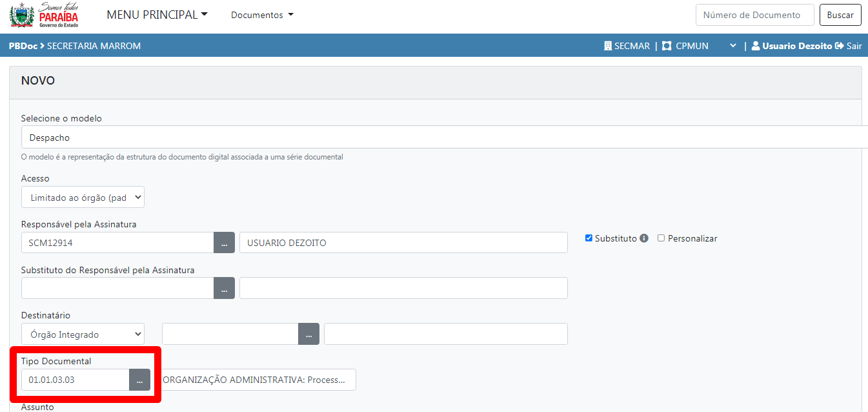The height and width of the screenshot is (412, 868).
Task: Open the MENU PRINCIPAL menu
Action: tap(157, 15)
